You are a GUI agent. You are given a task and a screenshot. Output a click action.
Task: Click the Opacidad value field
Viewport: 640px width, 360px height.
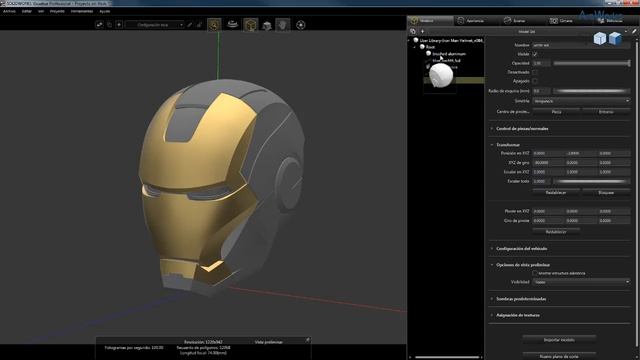tap(541, 63)
